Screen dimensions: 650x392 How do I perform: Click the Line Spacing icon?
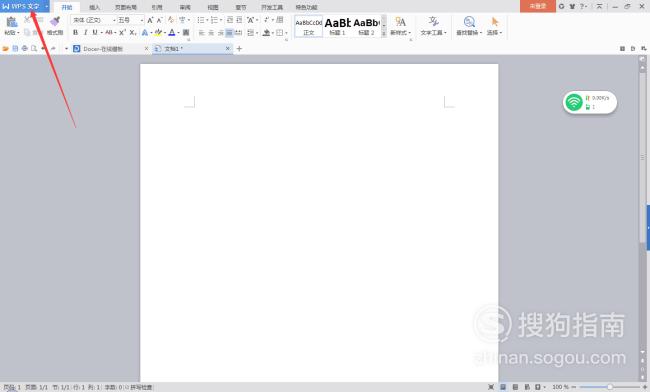(250, 33)
